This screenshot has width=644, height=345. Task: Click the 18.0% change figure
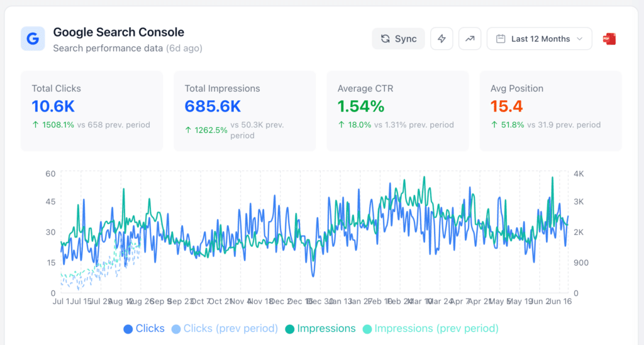point(359,125)
